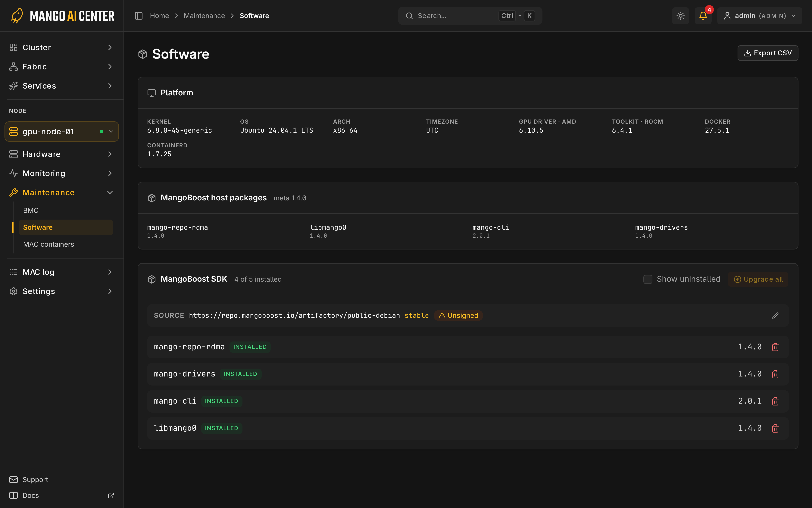
Task: Open notifications bell with 4 alerts
Action: tap(703, 16)
